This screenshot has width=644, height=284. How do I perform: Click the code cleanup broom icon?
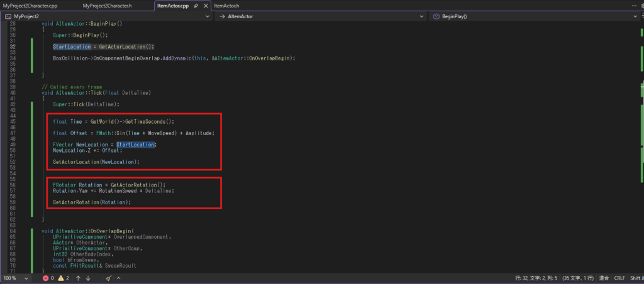pyautogui.click(x=108, y=278)
